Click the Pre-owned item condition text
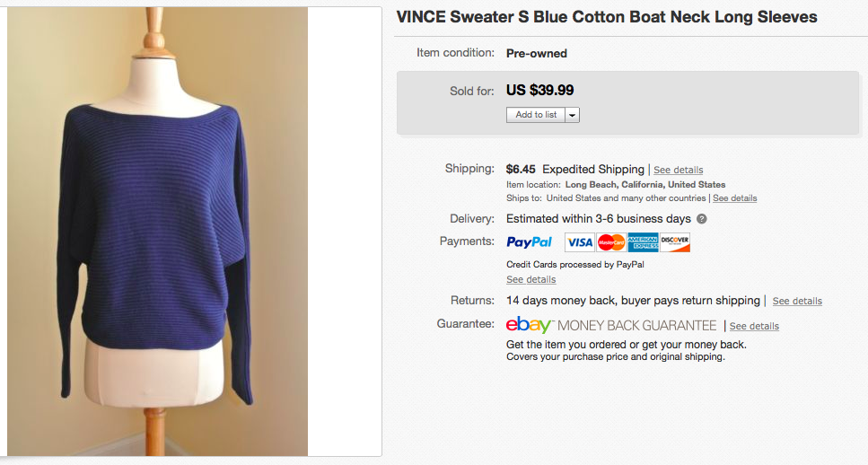This screenshot has height=465, width=868. [x=537, y=53]
